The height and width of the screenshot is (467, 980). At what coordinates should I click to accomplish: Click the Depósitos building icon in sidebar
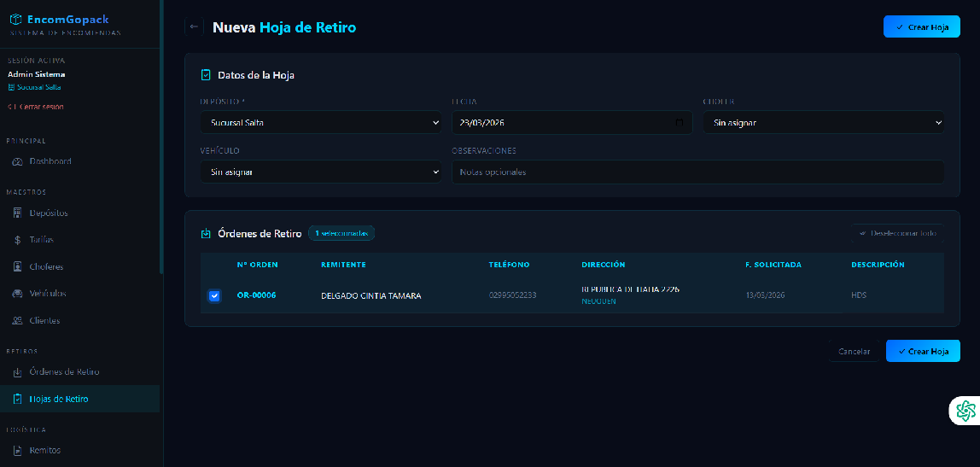18,213
